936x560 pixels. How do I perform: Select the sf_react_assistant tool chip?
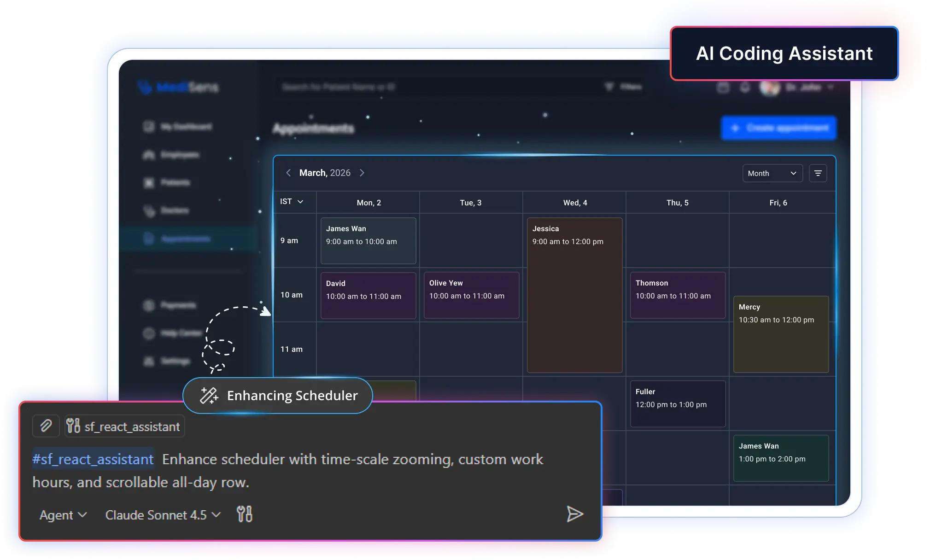124,426
